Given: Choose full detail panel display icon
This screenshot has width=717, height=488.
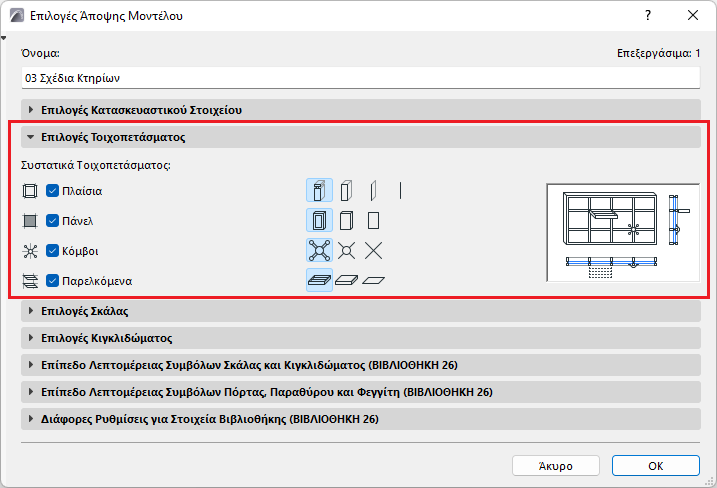Looking at the screenshot, I should (x=319, y=220).
